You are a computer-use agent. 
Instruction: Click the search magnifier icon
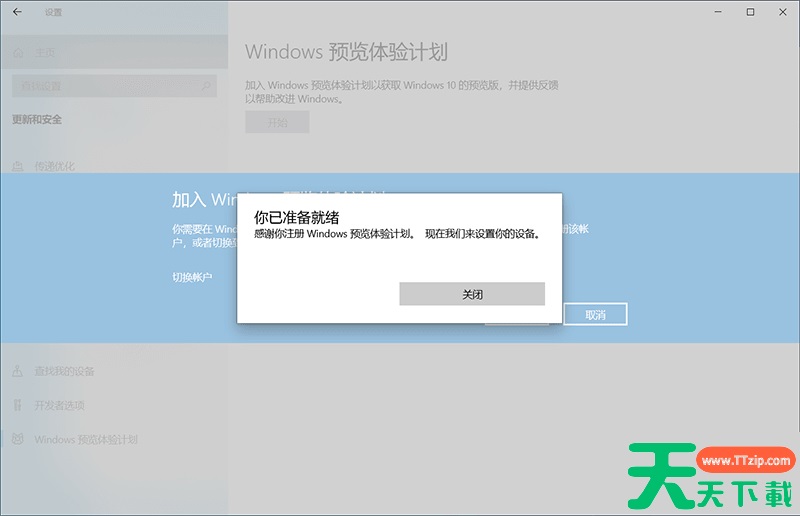(206, 86)
